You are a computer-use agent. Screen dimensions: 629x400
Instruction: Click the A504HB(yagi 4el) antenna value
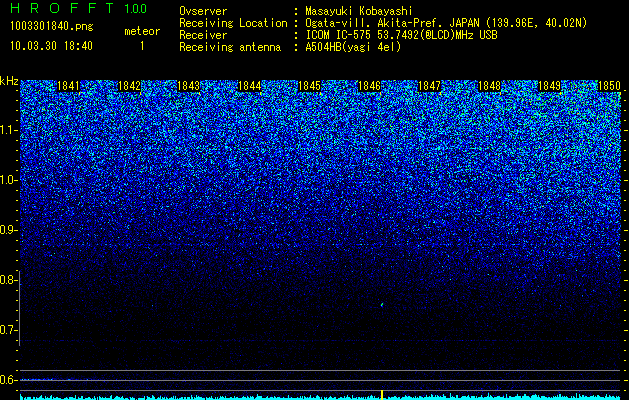pos(353,47)
